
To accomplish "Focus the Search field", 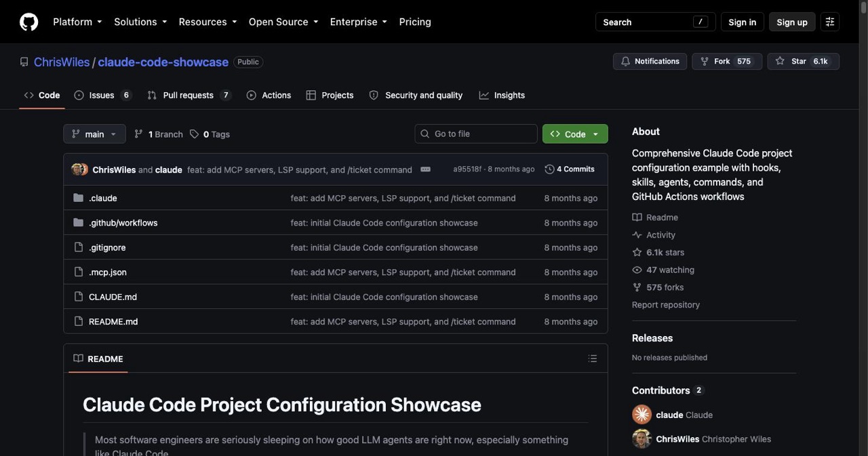I will coord(655,22).
